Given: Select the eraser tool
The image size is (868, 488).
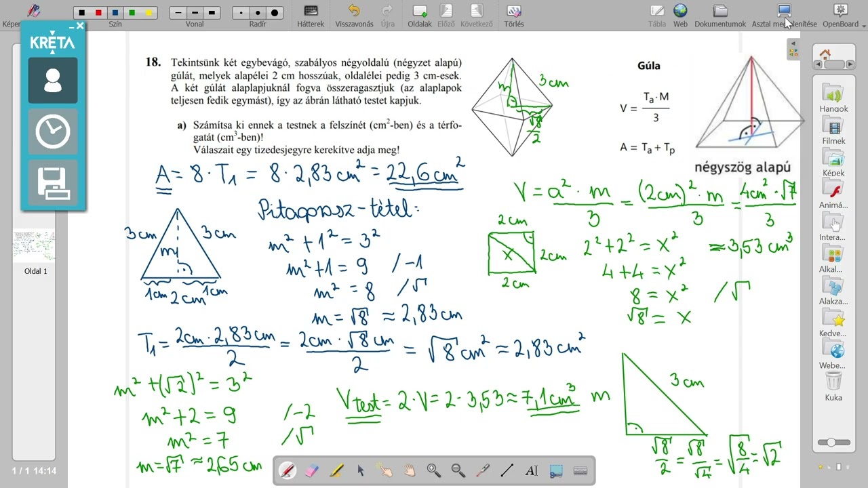Looking at the screenshot, I should (312, 470).
